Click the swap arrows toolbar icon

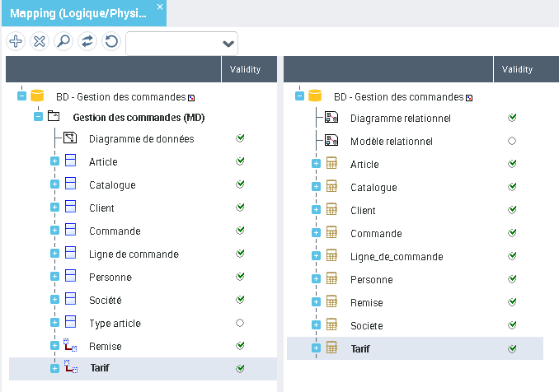coord(87,42)
